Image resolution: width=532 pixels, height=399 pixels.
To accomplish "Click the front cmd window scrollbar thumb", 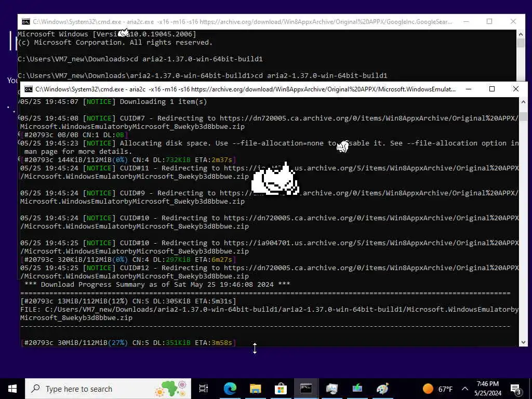I will click(x=523, y=116).
